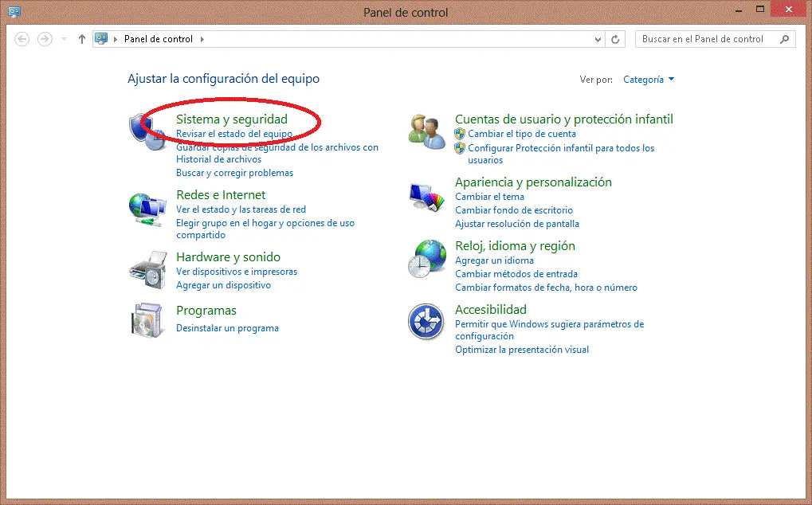Viewport: 812px width, 505px height.
Task: Open the Ver por Categoría dropdown
Action: (x=649, y=79)
